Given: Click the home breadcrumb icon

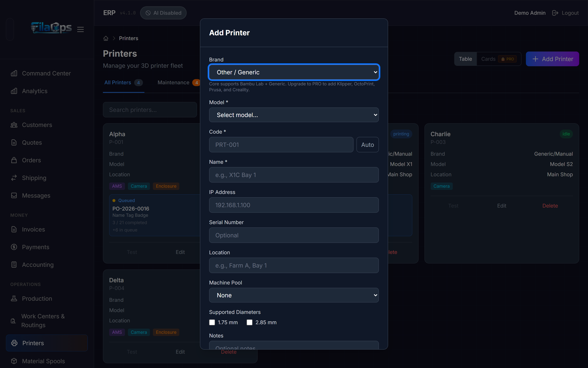Looking at the screenshot, I should click(106, 38).
